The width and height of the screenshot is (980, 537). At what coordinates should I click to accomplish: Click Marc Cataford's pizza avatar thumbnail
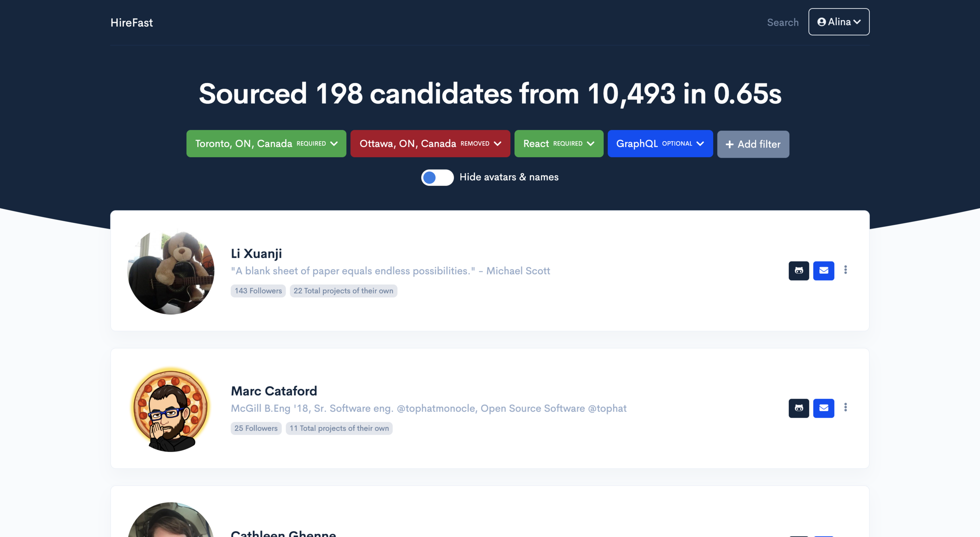pos(171,409)
